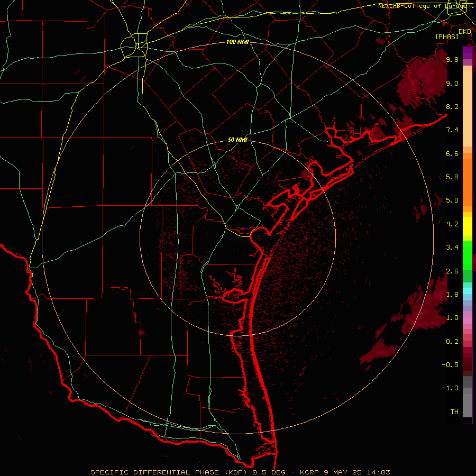Click the 'DKD' label above the colorbar
The height and width of the screenshot is (476, 476).
pos(464,32)
